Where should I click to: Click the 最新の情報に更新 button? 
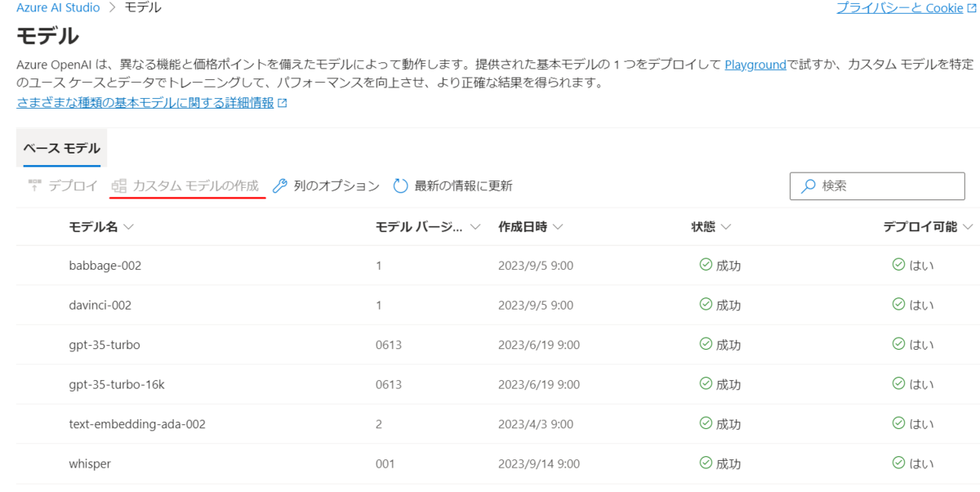coord(452,186)
